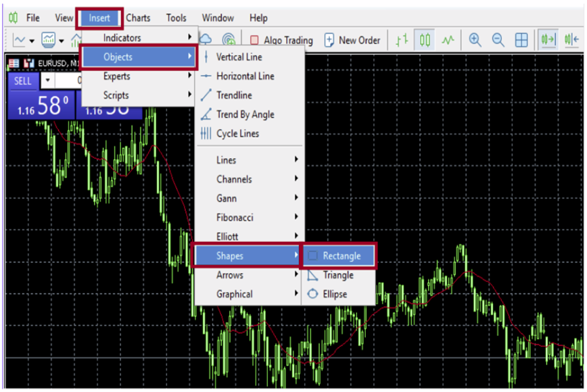Toggle chart auto-scroll to end icon
587x392 pixels.
[548, 40]
